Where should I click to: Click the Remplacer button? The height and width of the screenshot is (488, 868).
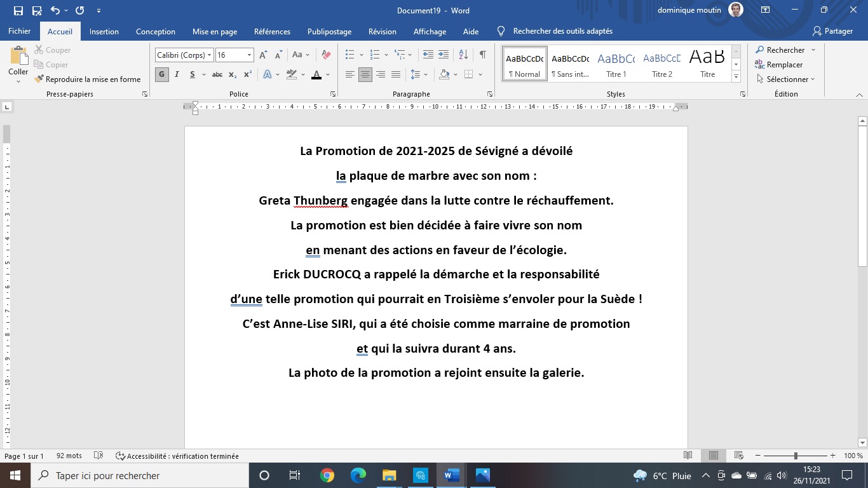click(779, 65)
